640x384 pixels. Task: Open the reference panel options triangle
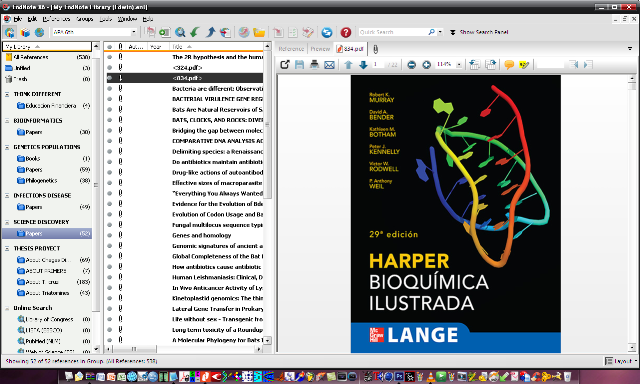(630, 49)
